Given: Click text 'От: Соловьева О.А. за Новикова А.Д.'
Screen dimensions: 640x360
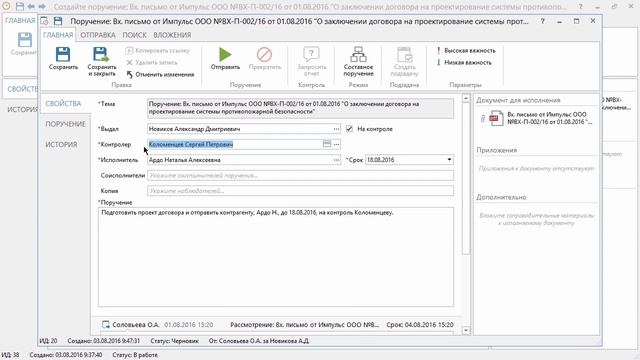Looking at the screenshot, I should [259, 341].
